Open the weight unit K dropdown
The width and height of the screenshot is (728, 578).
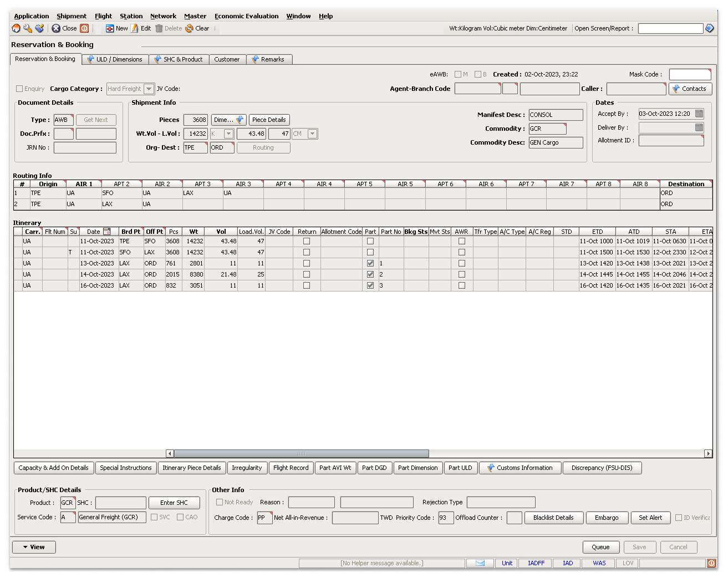(228, 134)
